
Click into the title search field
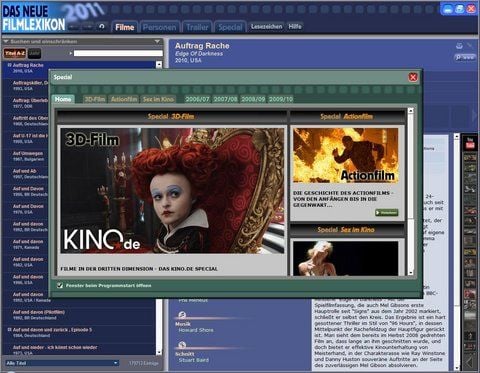tap(118, 53)
